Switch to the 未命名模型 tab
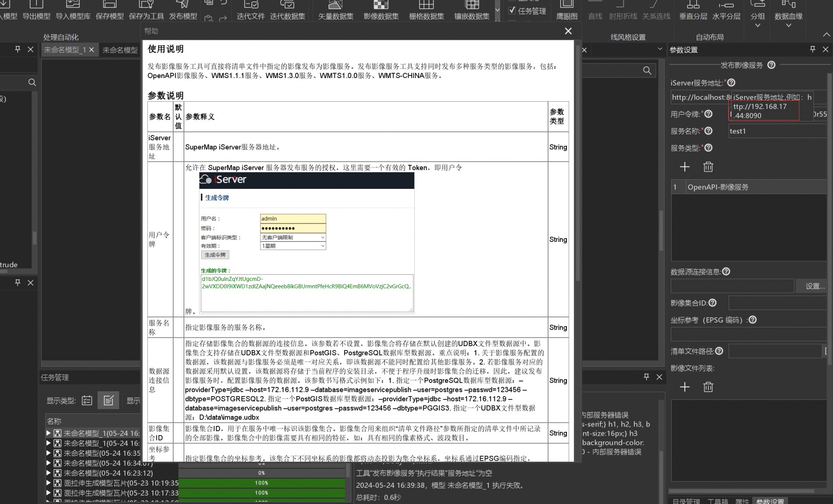This screenshot has width=833, height=504. point(120,50)
